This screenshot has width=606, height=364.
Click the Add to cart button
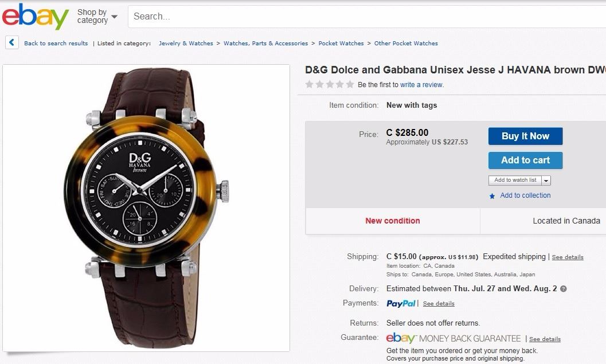[525, 161]
